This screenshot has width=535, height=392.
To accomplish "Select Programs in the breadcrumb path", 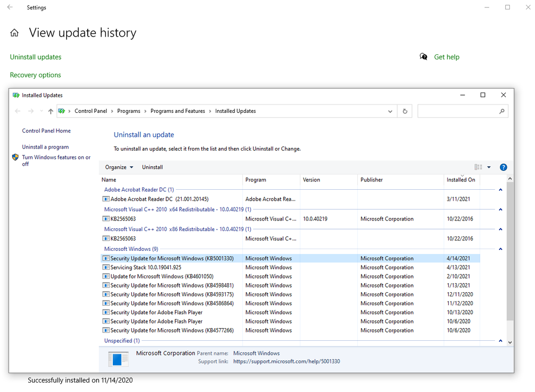I will click(129, 111).
